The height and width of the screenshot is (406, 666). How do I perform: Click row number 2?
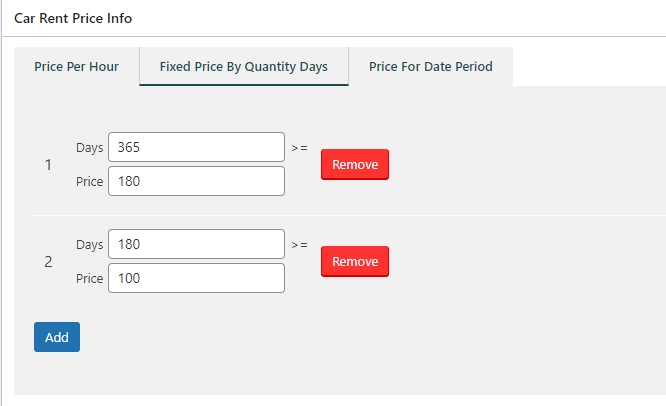(48, 262)
